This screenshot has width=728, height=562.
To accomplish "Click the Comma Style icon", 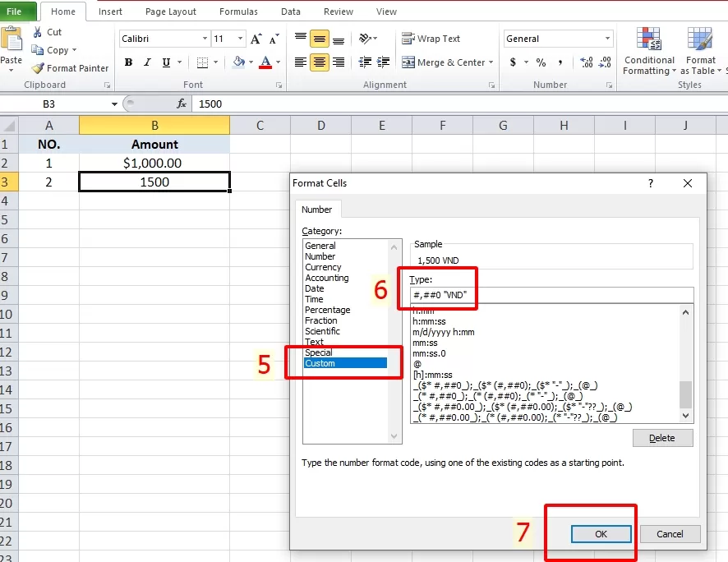I will click(561, 62).
